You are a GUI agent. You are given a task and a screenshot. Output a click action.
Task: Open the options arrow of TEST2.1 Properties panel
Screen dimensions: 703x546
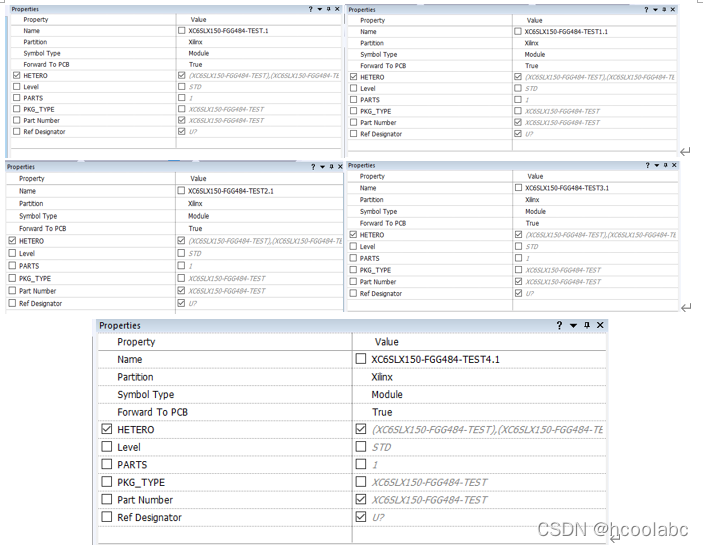tap(322, 167)
